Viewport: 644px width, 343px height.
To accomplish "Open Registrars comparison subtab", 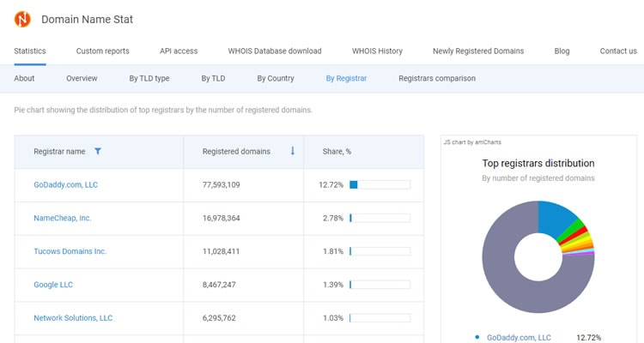I will point(437,78).
